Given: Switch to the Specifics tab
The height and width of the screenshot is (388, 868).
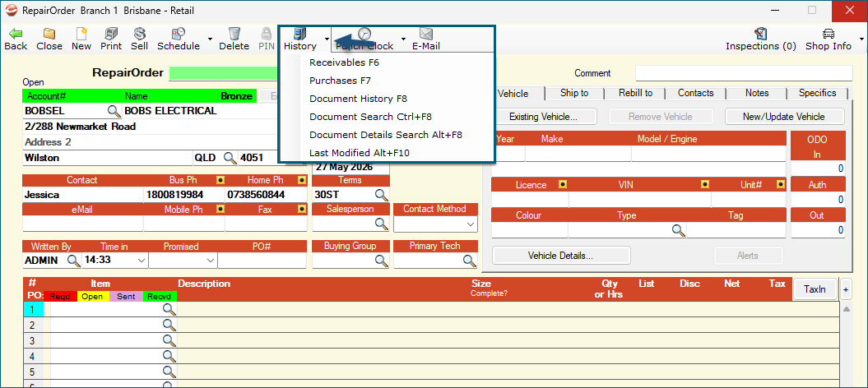Looking at the screenshot, I should 818,94.
